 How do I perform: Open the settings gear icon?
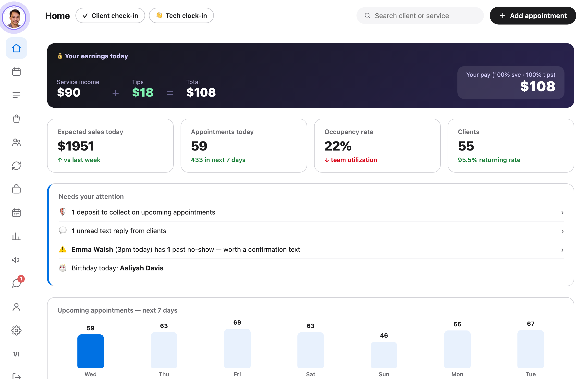click(16, 330)
